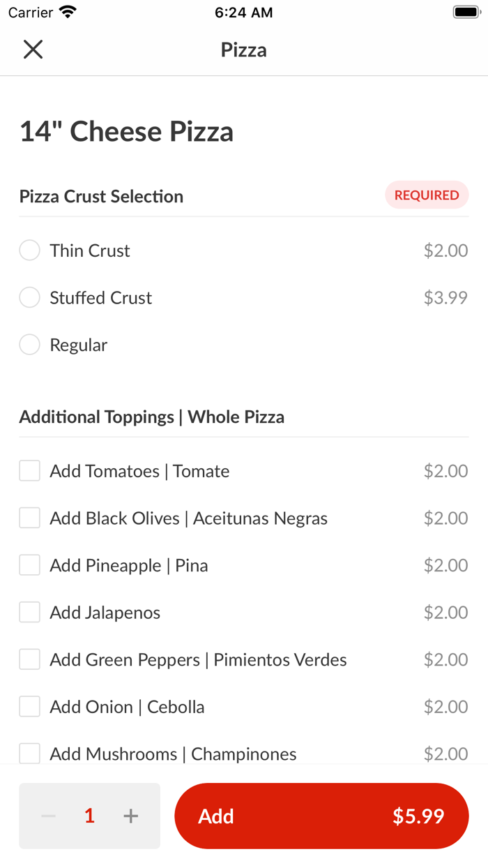The height and width of the screenshot is (868, 488).
Task: Click the Wi-Fi icon in the status bar
Action: click(x=66, y=11)
